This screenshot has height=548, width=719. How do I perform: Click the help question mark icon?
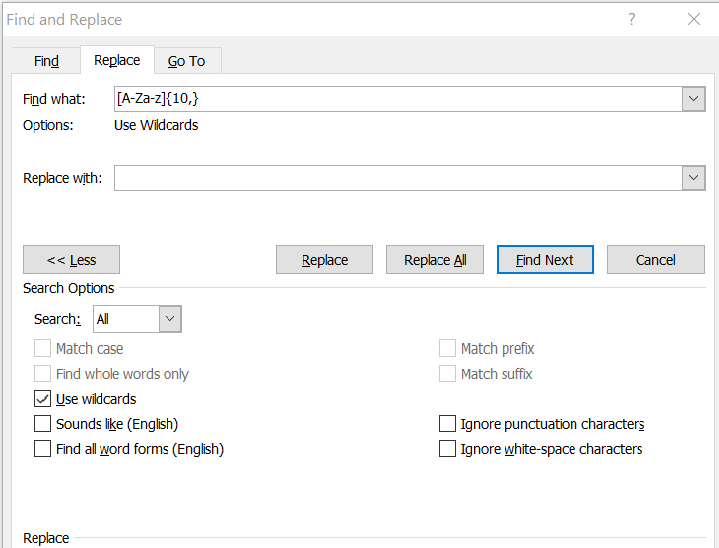tap(631, 19)
